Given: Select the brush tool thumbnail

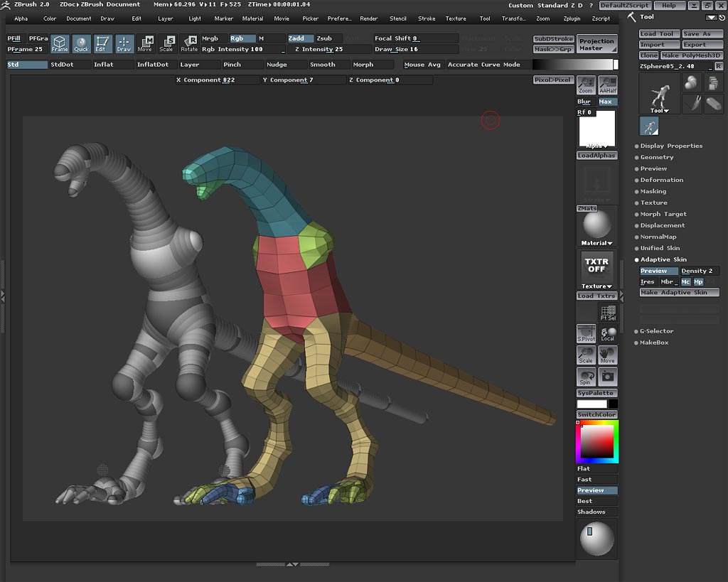Looking at the screenshot, I should [x=691, y=104].
